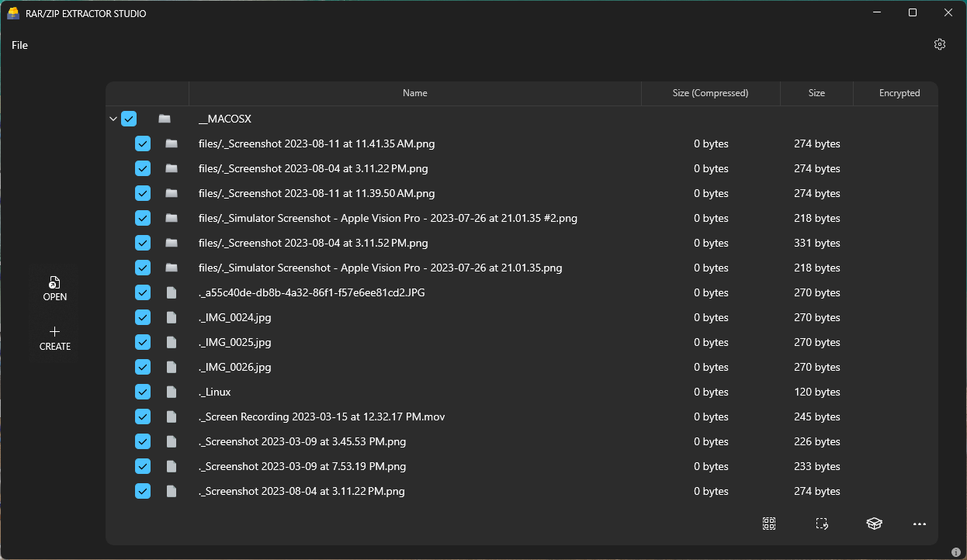This screenshot has height=560, width=967.
Task: Uncheck the ._Screenshot 2023-03-09 at 7.53.19 PM checkbox
Action: [143, 466]
